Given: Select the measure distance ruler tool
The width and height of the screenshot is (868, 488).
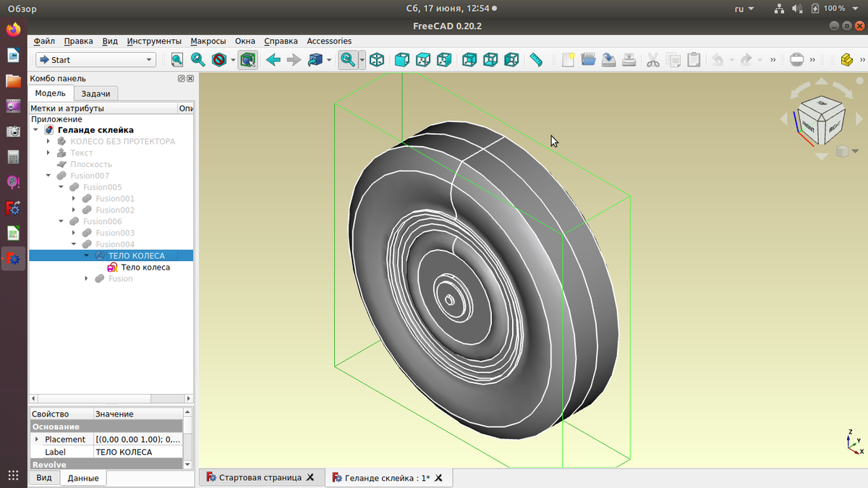Looking at the screenshot, I should [536, 60].
